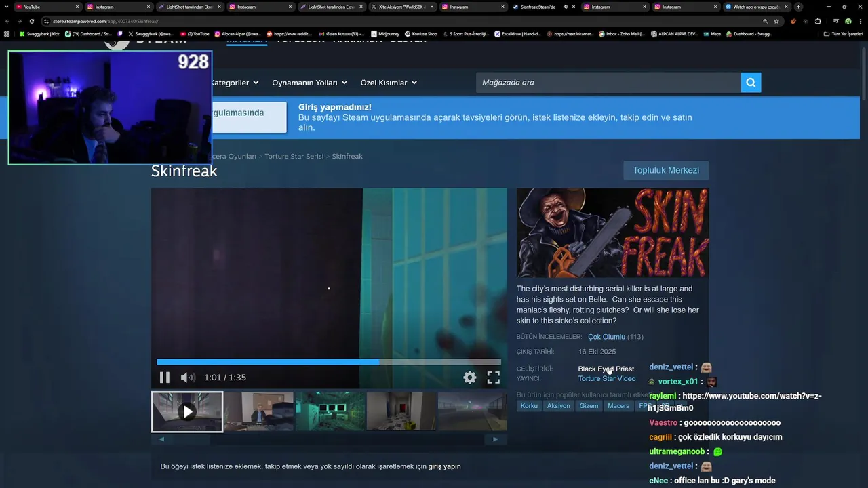The image size is (868, 488).
Task: Click the browser forward arrow
Action: click(x=19, y=21)
